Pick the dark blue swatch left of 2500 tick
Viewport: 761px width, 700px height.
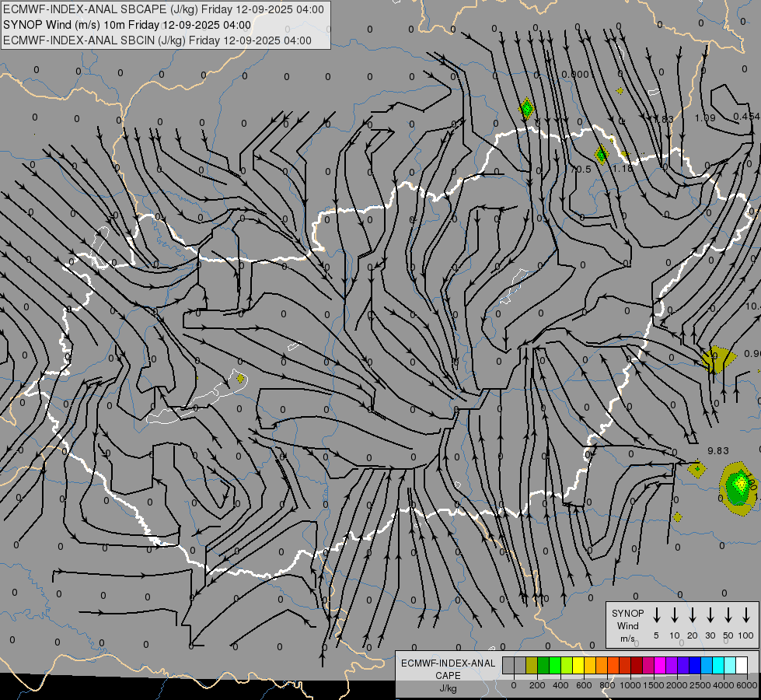[695, 665]
